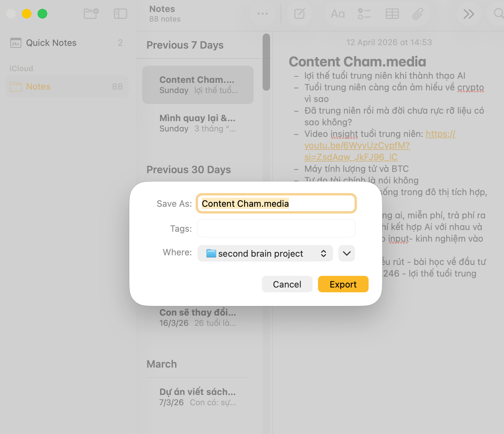This screenshot has height=434, width=504.
Task: Click the paperclip attachment icon
Action: pyautogui.click(x=418, y=14)
